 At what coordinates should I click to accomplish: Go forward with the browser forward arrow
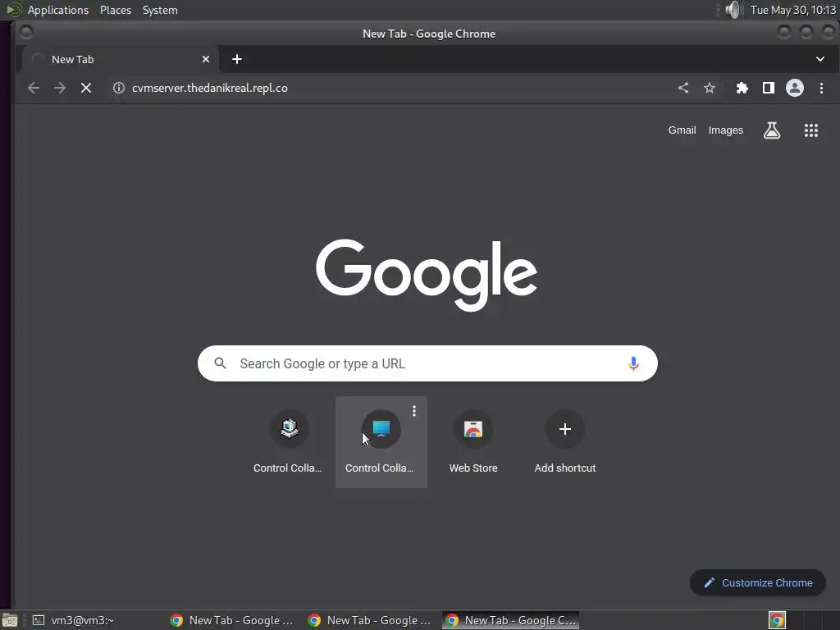59,88
